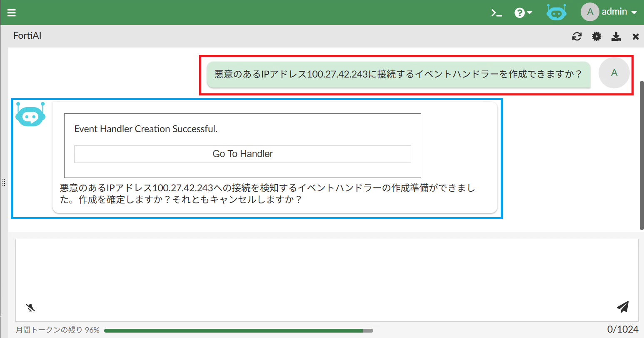Download the chat conversation
The image size is (644, 338).
click(x=616, y=37)
